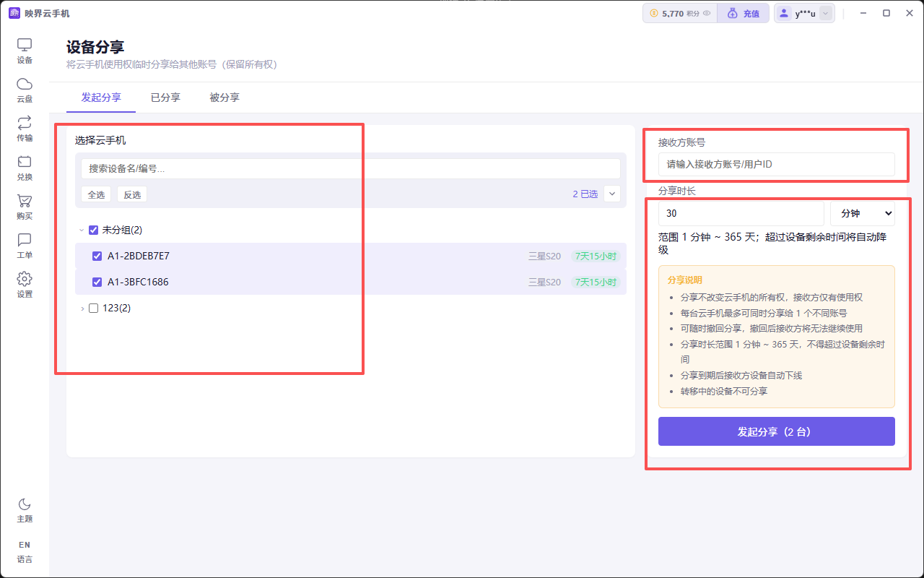This screenshot has height=578, width=924.
Task: Click the 三星S20 label of A1-3BFC1686
Action: (x=544, y=282)
